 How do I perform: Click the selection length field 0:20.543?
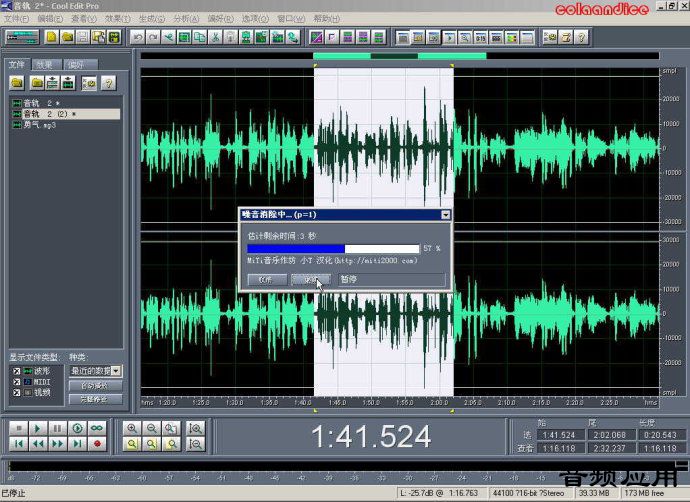(x=661, y=435)
